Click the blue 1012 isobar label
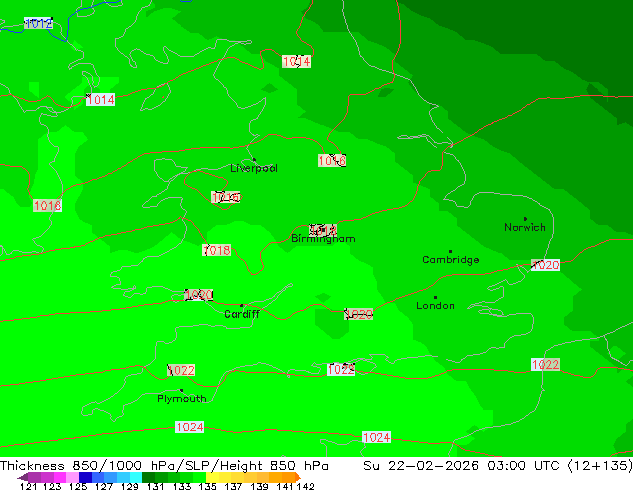 coord(38,23)
